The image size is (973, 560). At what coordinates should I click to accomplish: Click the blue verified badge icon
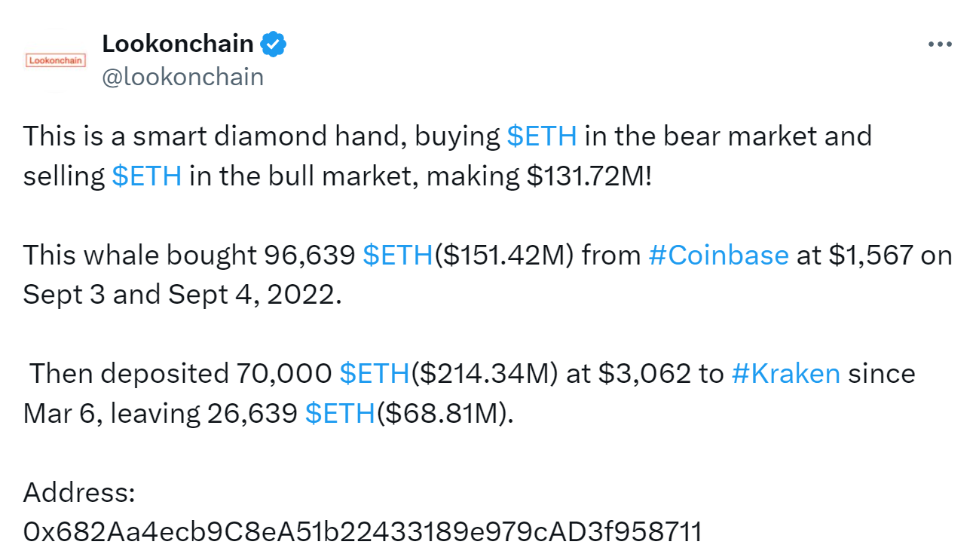click(273, 44)
